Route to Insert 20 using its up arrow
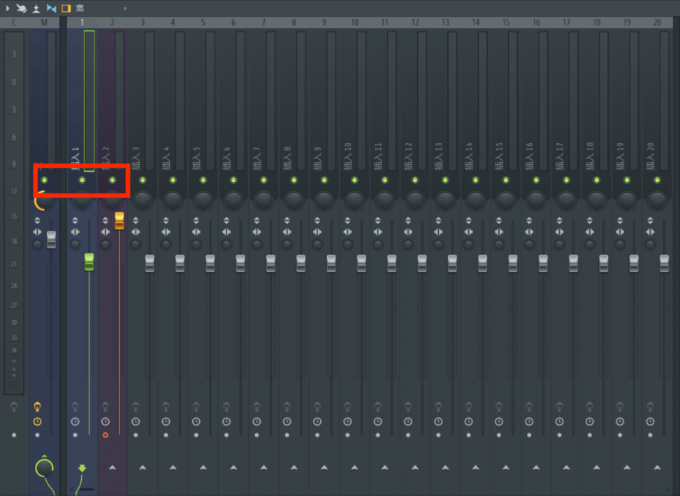The height and width of the screenshot is (496, 680). pyautogui.click(x=657, y=467)
